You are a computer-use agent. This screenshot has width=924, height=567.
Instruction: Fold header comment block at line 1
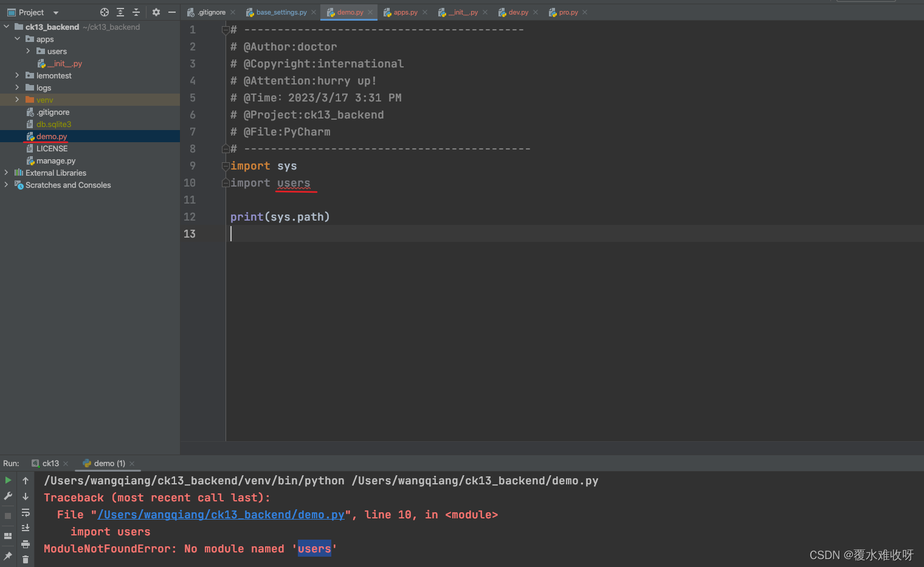[226, 30]
